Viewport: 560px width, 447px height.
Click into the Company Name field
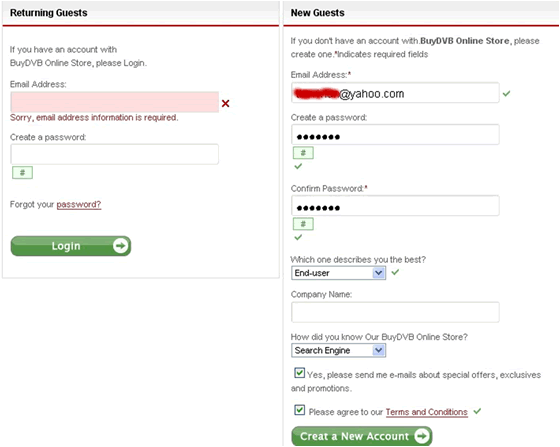[395, 312]
